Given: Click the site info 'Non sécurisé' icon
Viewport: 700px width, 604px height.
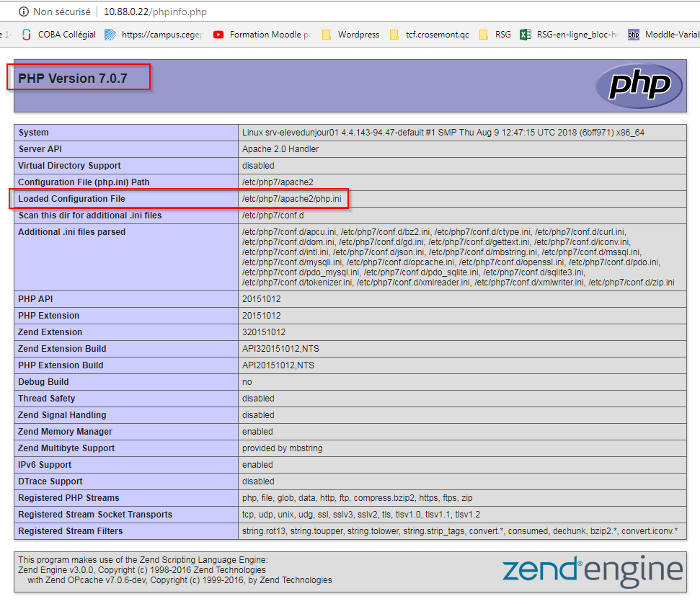Looking at the screenshot, I should [x=23, y=12].
